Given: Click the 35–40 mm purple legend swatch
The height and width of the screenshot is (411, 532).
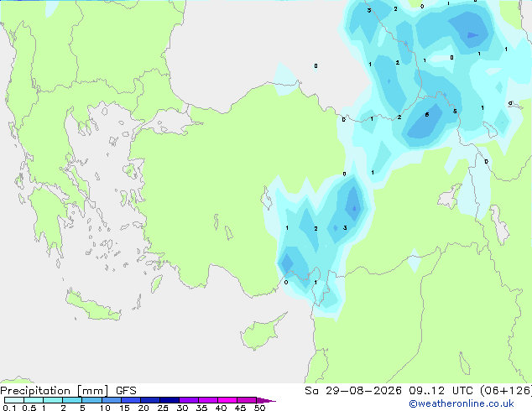Looking at the screenshot, I should [208, 400].
